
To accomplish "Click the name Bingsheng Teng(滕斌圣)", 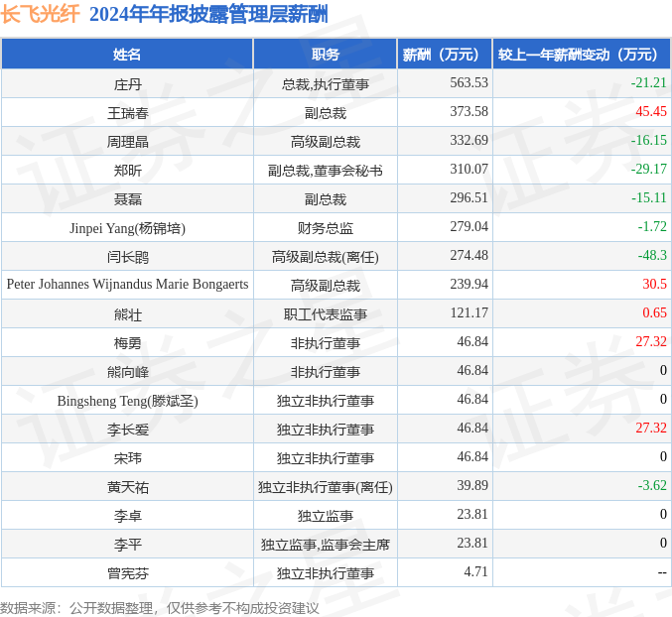I will (x=127, y=401).
